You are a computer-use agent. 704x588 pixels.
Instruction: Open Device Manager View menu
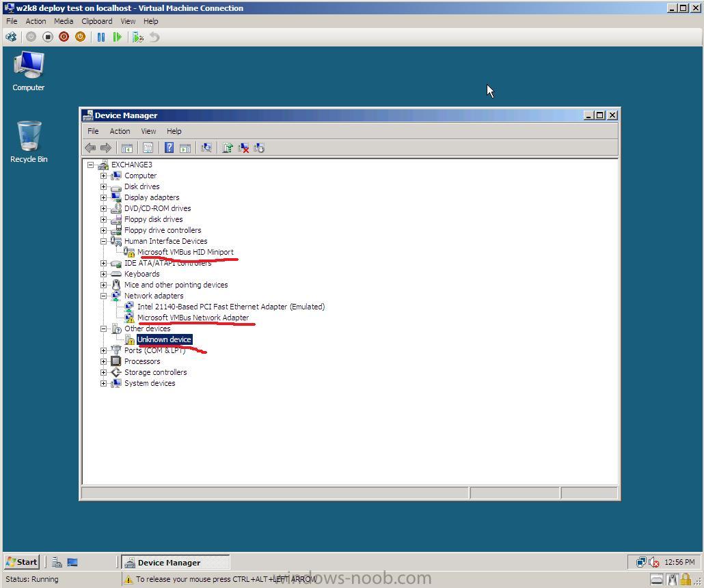point(148,131)
